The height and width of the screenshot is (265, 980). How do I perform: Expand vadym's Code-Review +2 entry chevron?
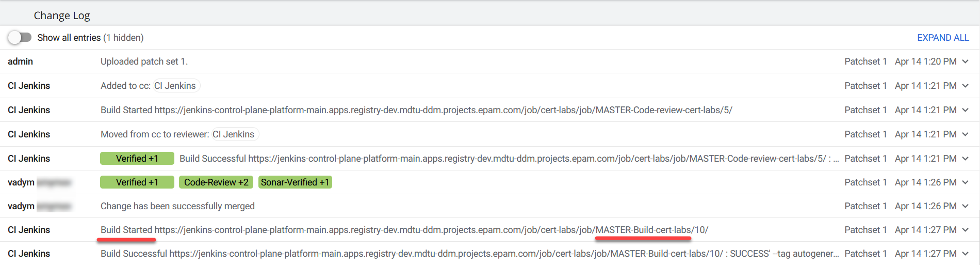point(966,182)
